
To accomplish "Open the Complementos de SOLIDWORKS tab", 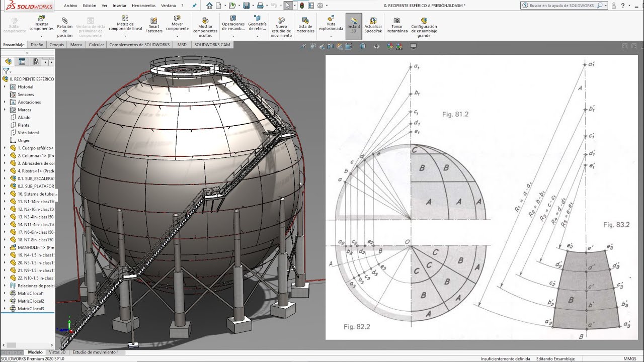I will [140, 45].
